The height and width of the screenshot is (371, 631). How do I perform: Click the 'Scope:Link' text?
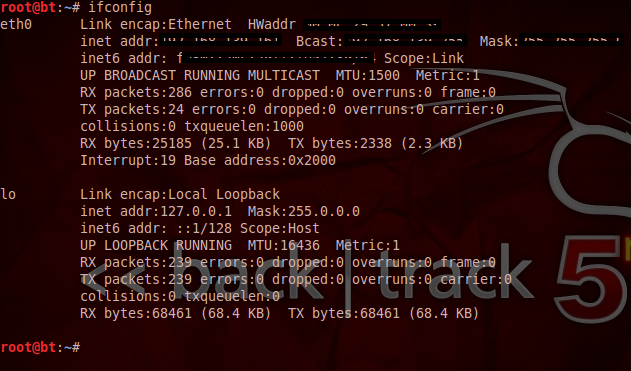coord(424,58)
